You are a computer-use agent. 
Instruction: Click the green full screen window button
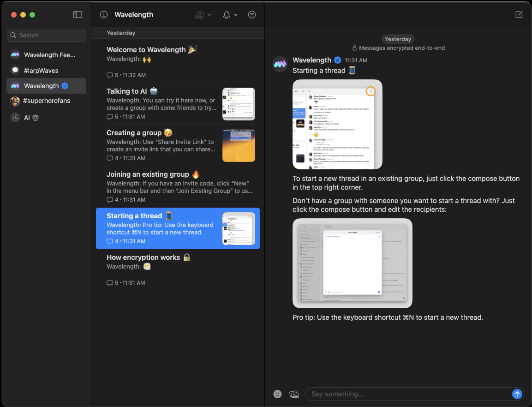click(32, 15)
